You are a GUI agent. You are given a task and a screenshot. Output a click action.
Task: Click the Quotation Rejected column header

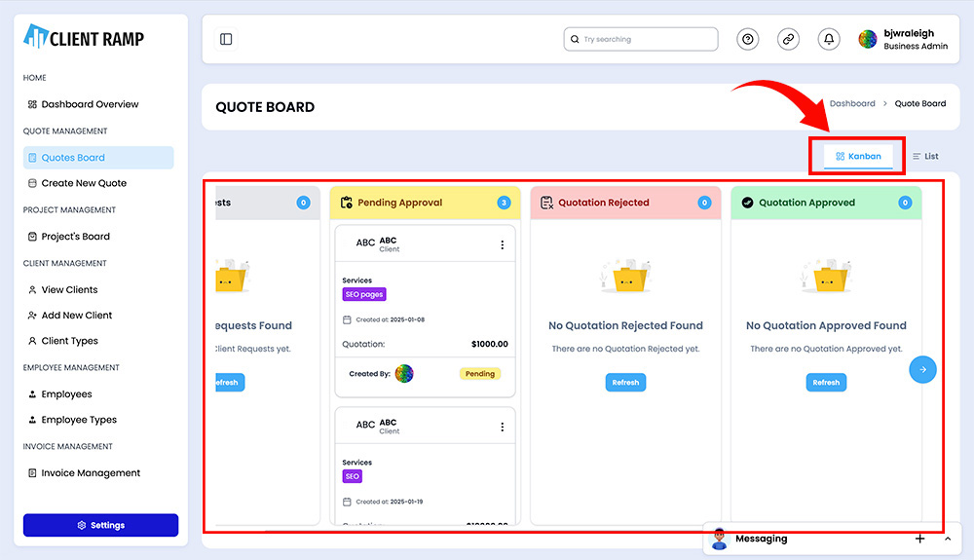625,203
